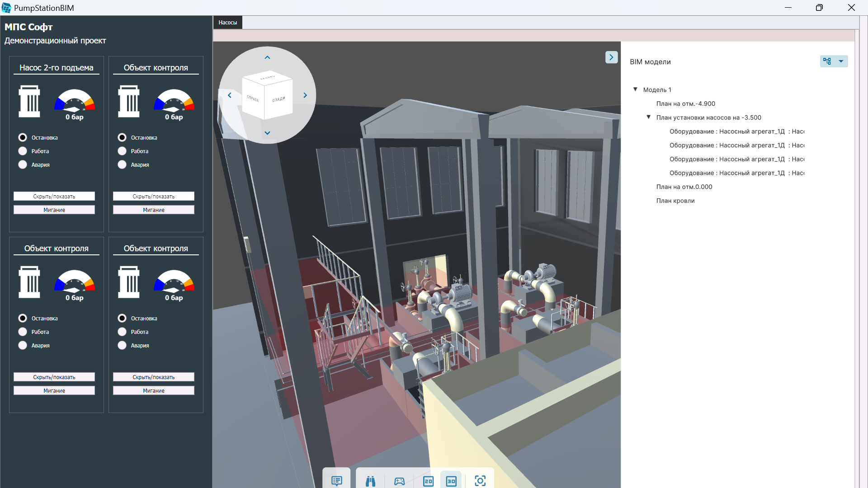
Task: Switch viewport to 3D mode
Action: [x=451, y=481]
